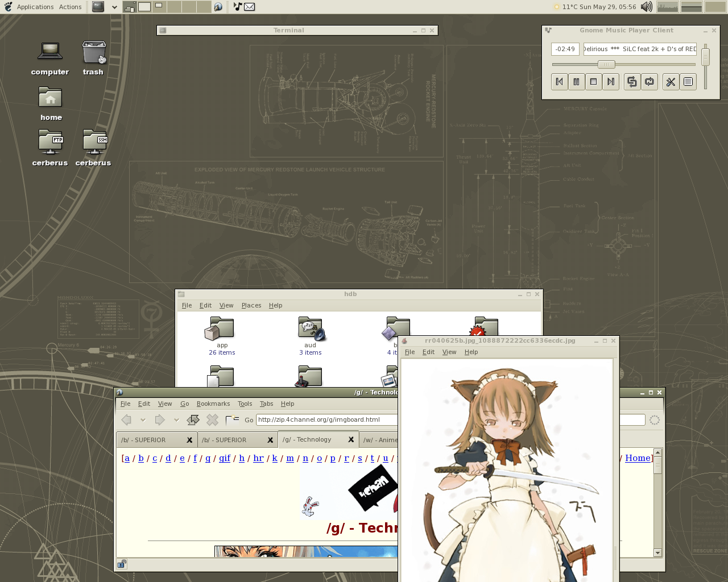Open the cerberus SSH desktop icon
The image size is (728, 582).
tap(93, 148)
